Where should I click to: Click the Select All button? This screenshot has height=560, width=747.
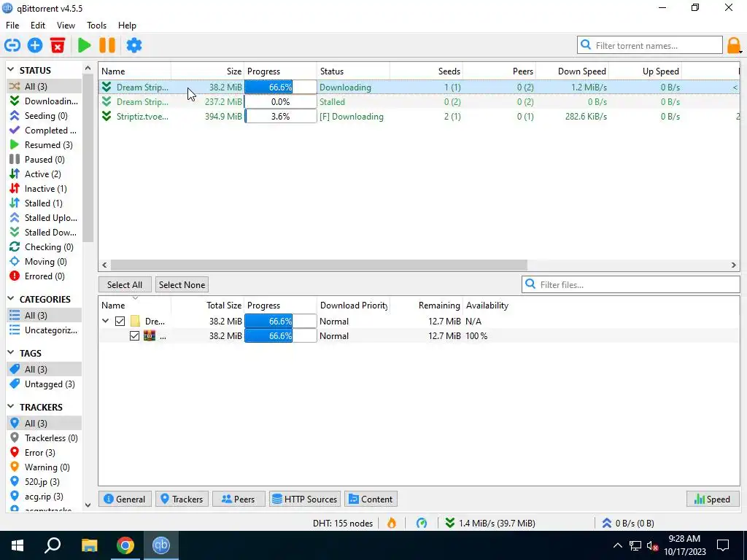point(125,285)
